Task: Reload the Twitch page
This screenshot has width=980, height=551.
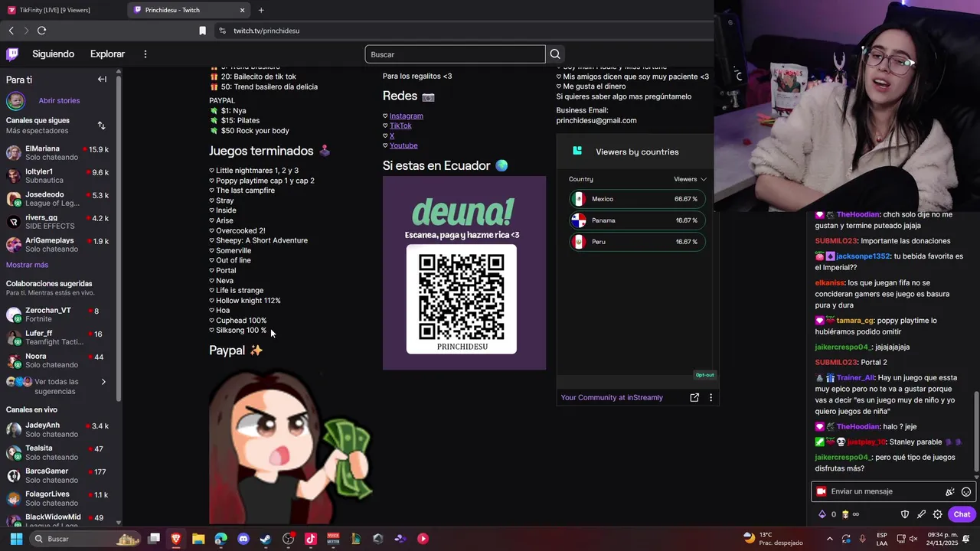Action: [x=42, y=31]
